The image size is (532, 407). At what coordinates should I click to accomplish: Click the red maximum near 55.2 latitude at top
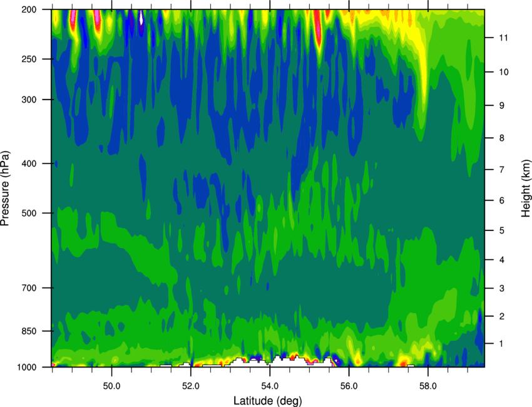click(317, 29)
